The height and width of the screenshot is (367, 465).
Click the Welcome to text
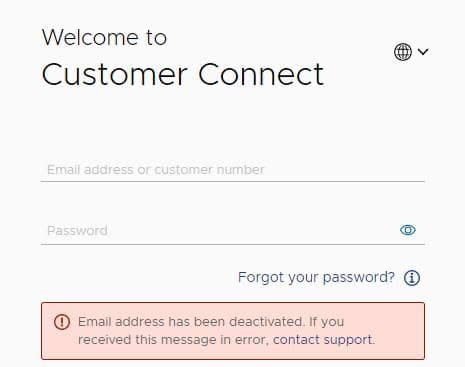tap(104, 37)
